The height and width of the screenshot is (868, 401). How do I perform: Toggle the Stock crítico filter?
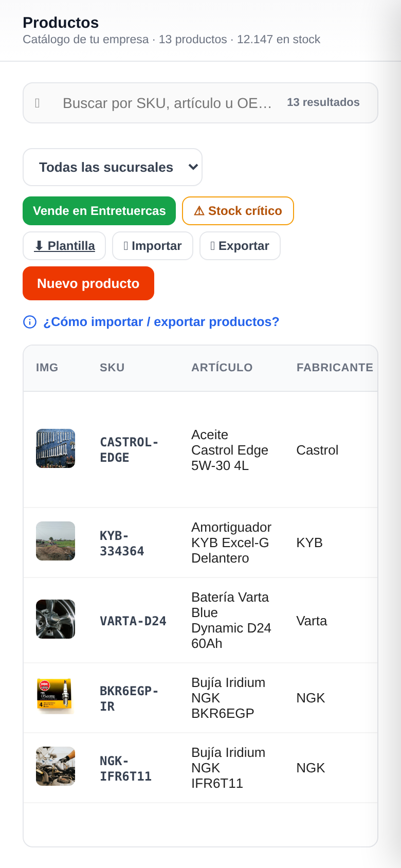238,211
